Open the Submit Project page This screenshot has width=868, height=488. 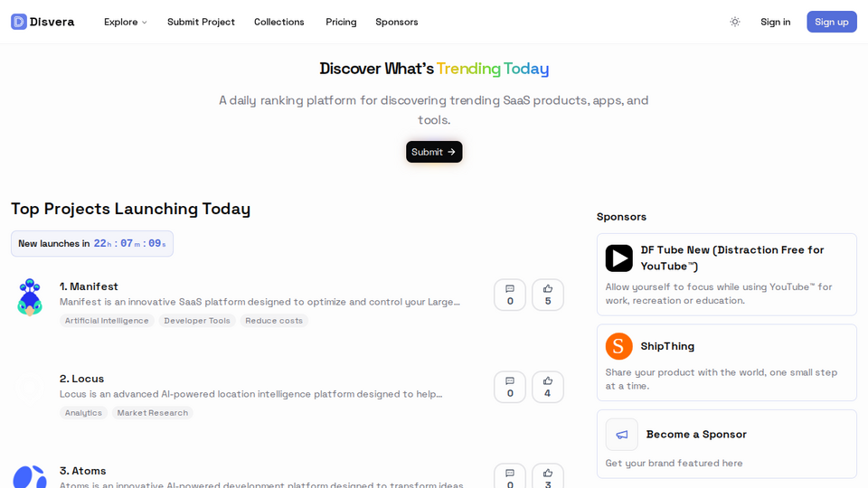[x=201, y=22]
